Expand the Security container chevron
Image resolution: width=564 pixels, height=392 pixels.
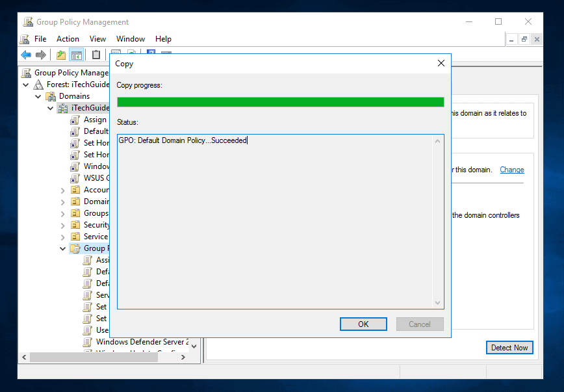point(61,224)
